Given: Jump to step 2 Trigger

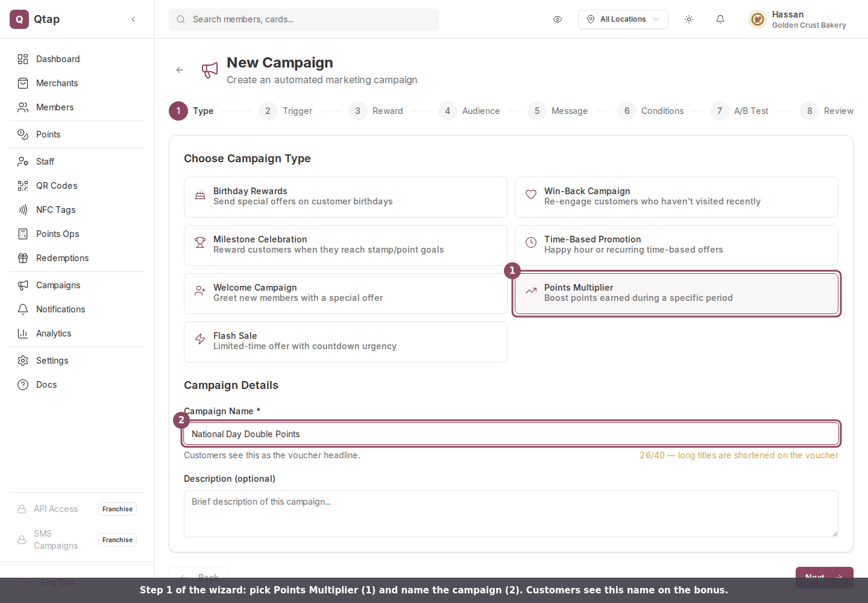Looking at the screenshot, I should (286, 111).
